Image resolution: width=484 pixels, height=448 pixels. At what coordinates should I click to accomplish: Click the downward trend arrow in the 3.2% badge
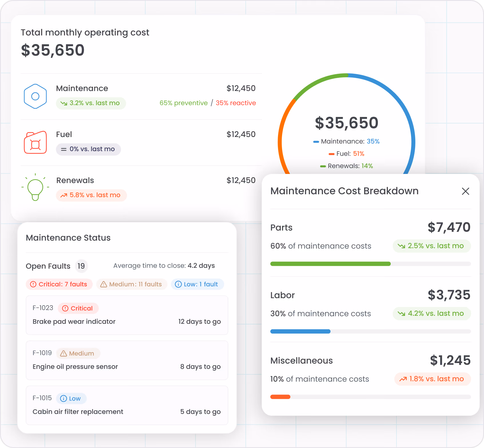coord(64,103)
